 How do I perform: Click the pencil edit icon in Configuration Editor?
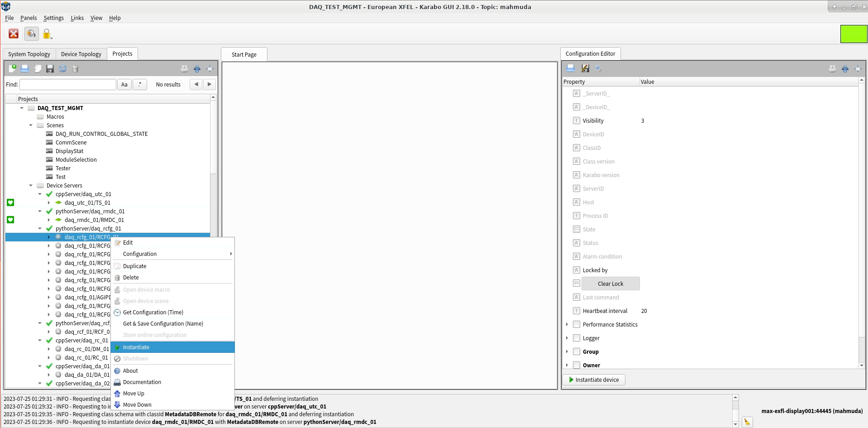tap(585, 68)
